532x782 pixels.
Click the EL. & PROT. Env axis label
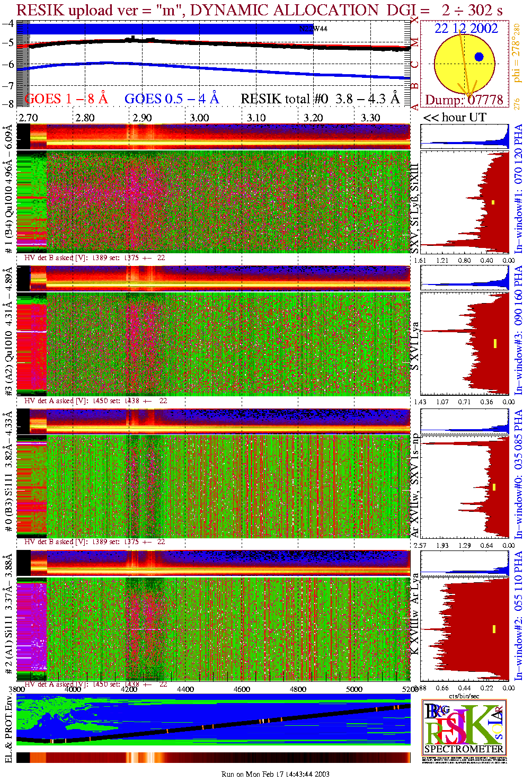pos(8,730)
